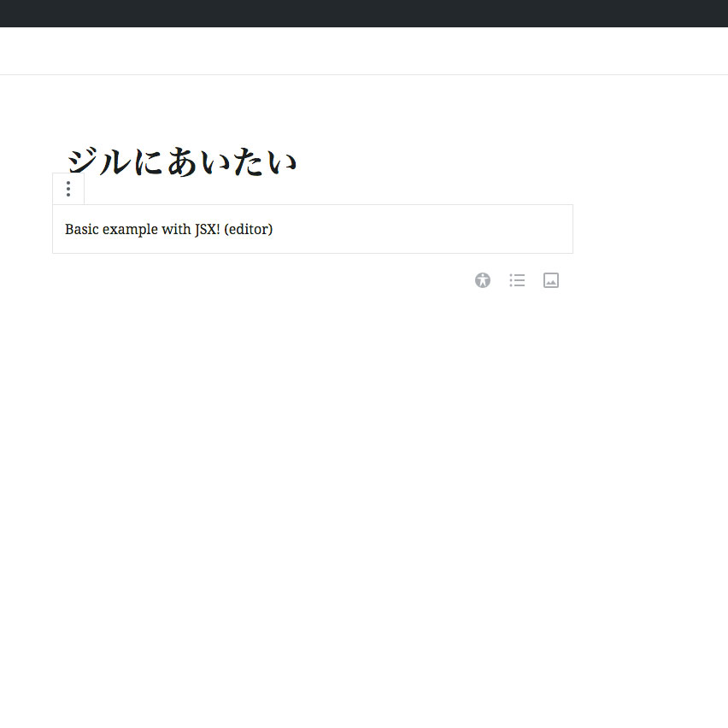Open the block options three-dot menu
The width and height of the screenshot is (728, 728).
(68, 189)
